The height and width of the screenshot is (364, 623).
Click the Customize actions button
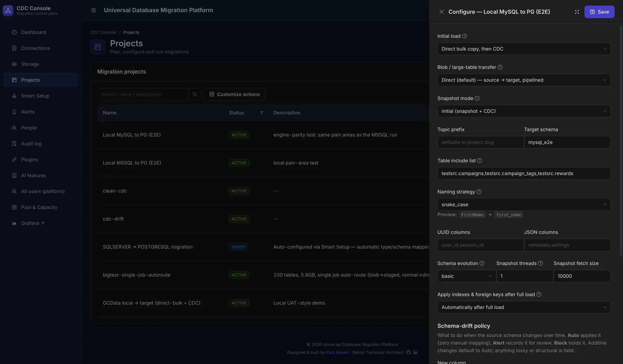coord(234,94)
